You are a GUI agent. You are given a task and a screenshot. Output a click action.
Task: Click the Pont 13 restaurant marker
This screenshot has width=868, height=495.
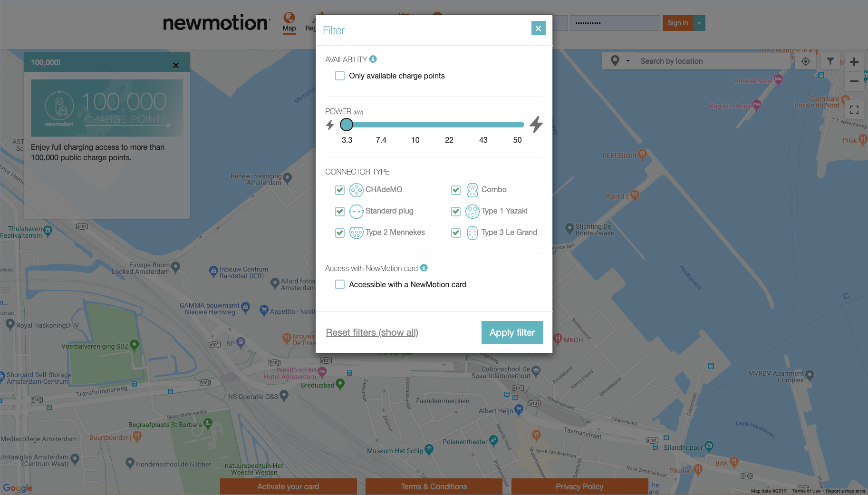pyautogui.click(x=635, y=195)
